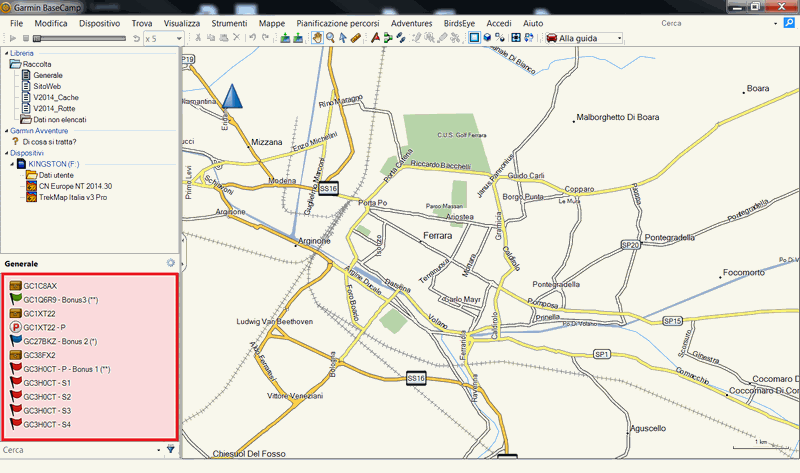This screenshot has width=800, height=473.
Task: Open the Mappe menu
Action: click(x=272, y=23)
